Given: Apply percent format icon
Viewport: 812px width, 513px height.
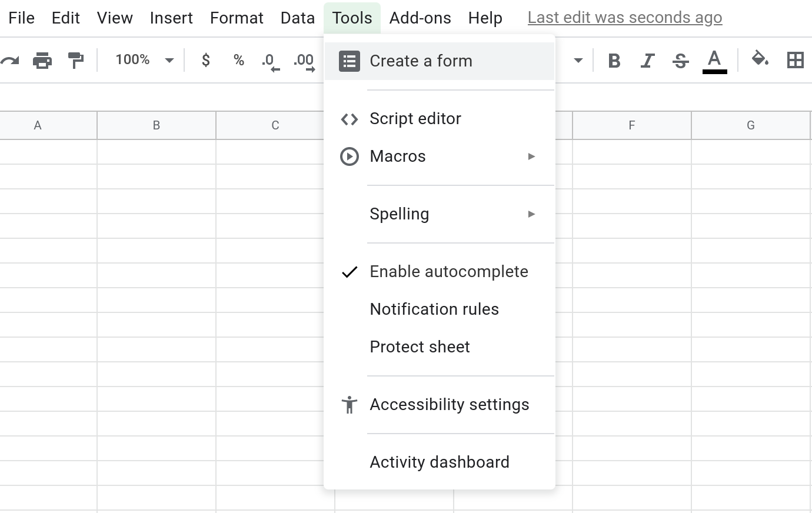Looking at the screenshot, I should [238, 60].
